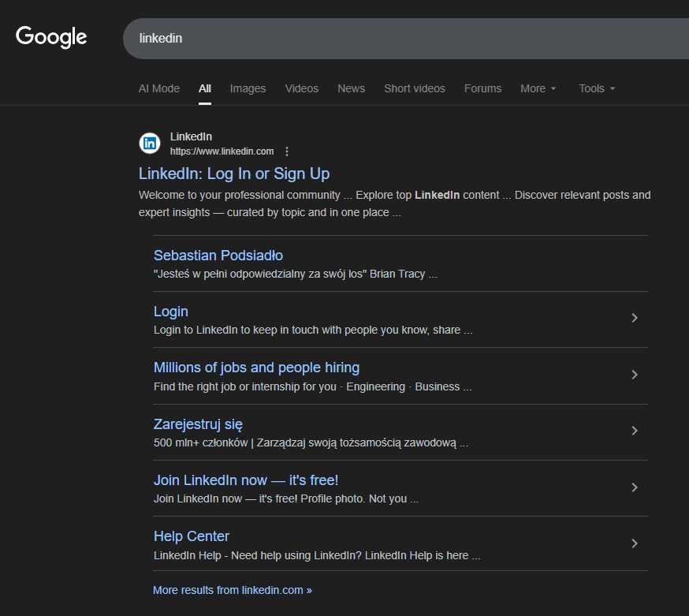Switch to the AI Mode tab

(159, 88)
